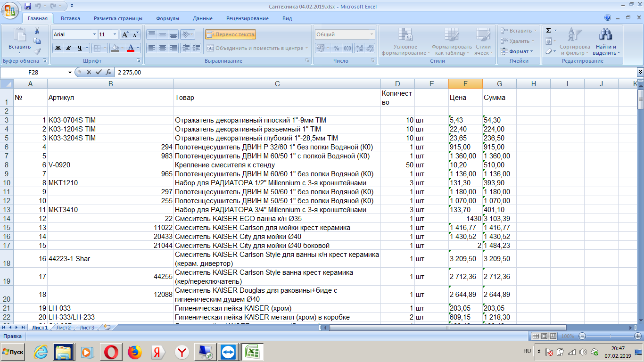Click the Office button
Viewport: 644px width, 362px height.
[10, 11]
